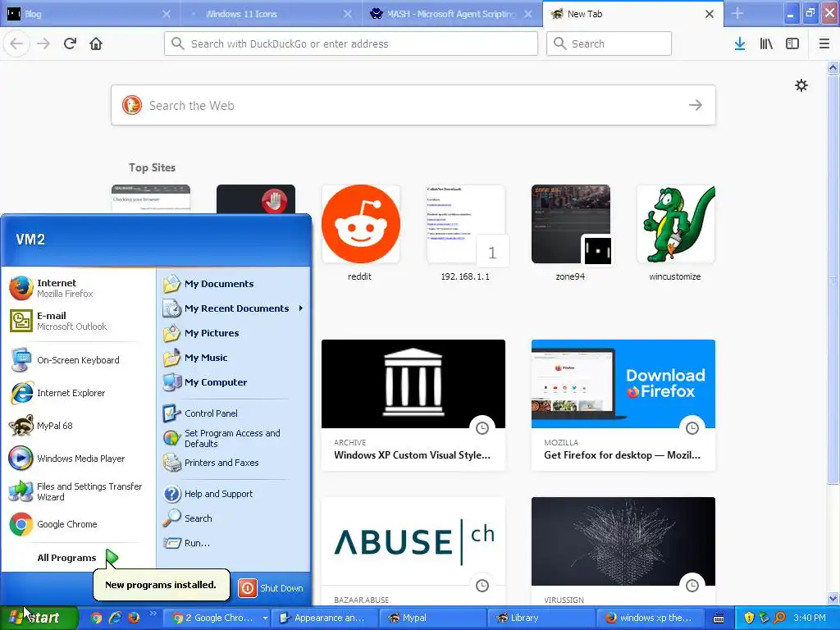Image resolution: width=840 pixels, height=630 pixels.
Task: Launch On-Screen Keyboard from Start menu
Action: [78, 360]
